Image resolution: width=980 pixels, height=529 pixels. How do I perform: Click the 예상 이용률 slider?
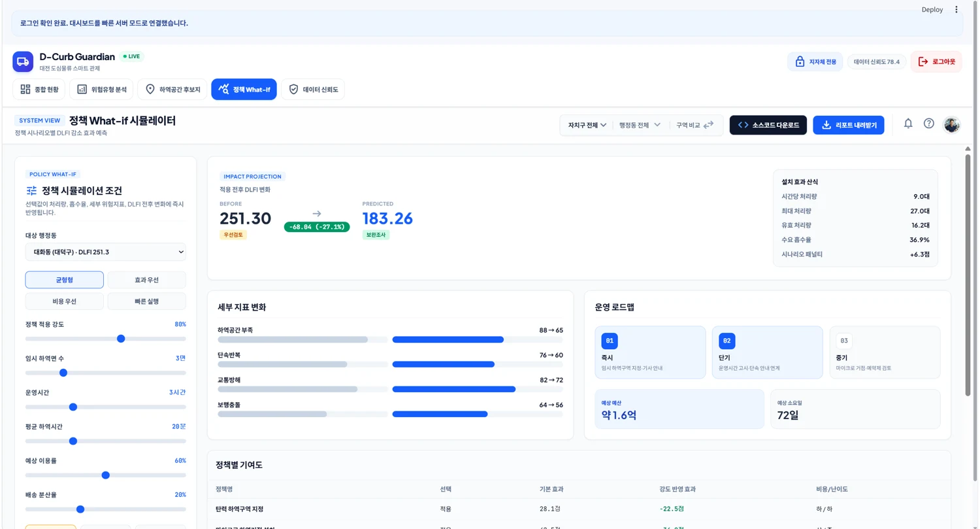(x=106, y=475)
